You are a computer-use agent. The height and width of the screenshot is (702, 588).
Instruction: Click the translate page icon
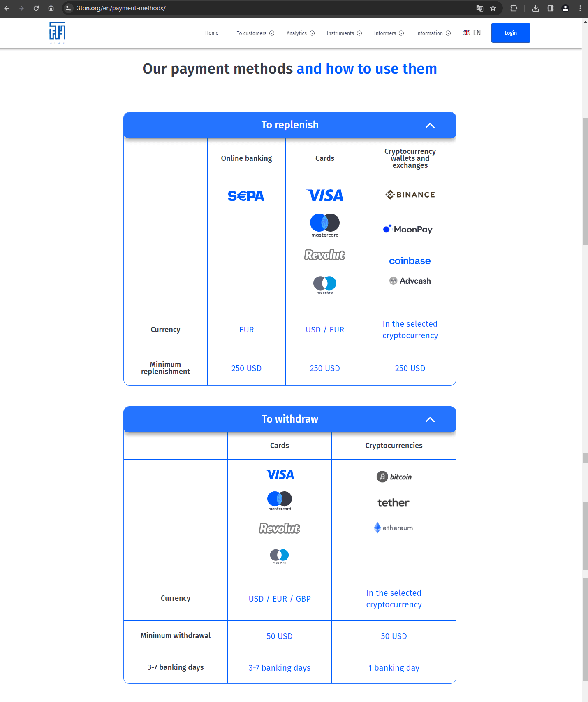(x=479, y=8)
